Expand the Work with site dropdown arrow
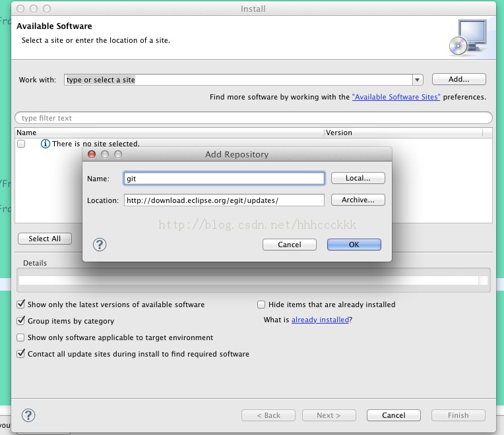Viewport: 504px width, 435px height. pos(417,80)
